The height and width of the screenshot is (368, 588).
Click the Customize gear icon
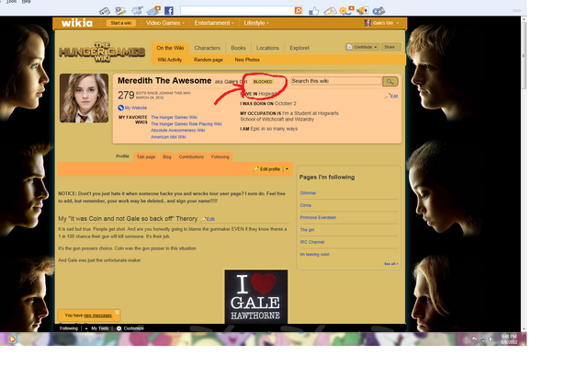click(119, 328)
